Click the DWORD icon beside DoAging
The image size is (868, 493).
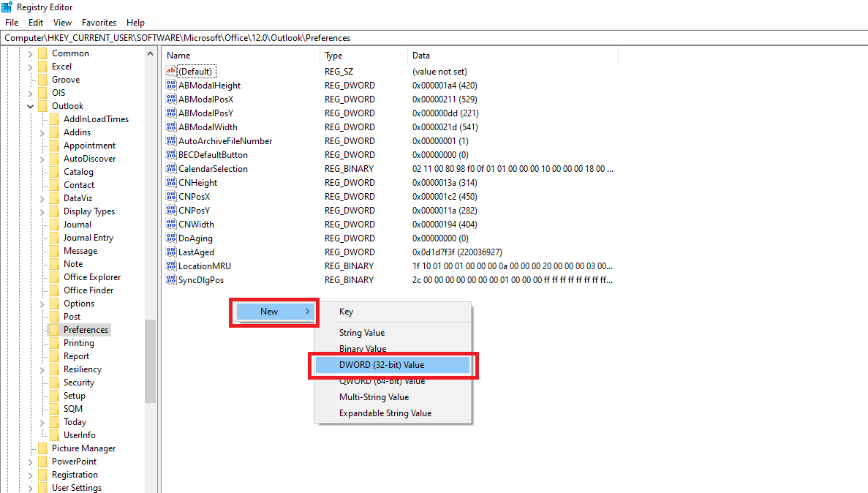point(172,238)
